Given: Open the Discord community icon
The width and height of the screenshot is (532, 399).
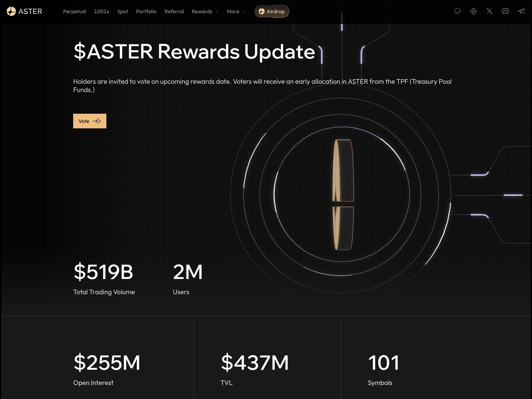Looking at the screenshot, I should 505,11.
